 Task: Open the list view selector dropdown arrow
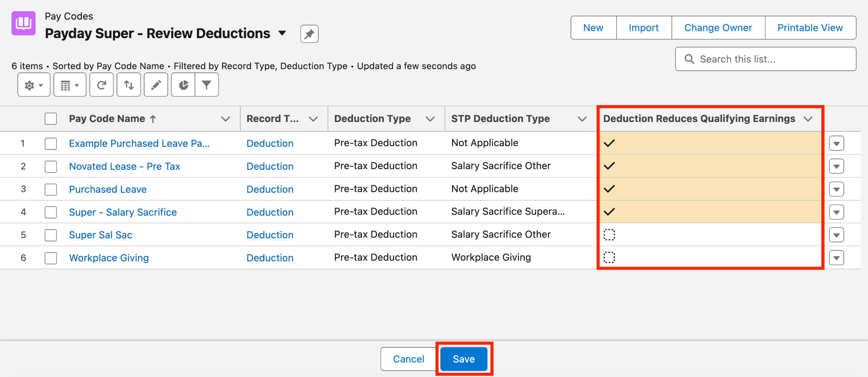coord(282,33)
